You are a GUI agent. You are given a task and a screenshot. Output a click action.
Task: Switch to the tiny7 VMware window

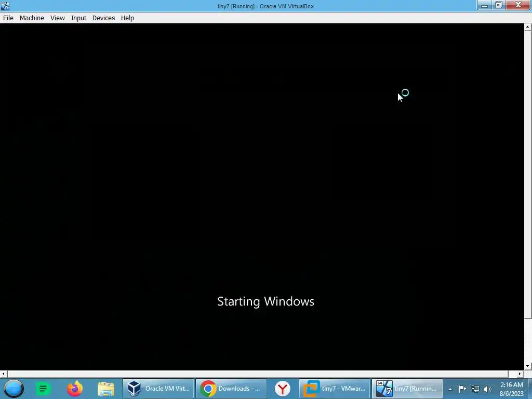pyautogui.click(x=335, y=389)
